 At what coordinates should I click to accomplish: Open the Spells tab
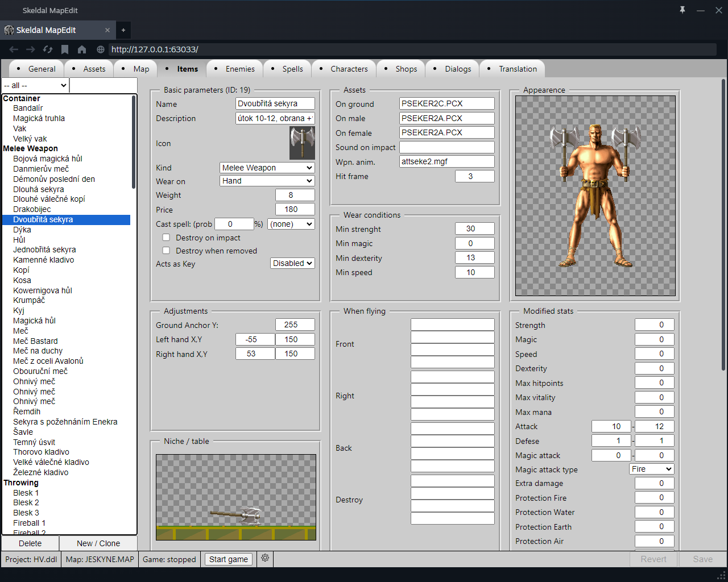[x=292, y=69]
